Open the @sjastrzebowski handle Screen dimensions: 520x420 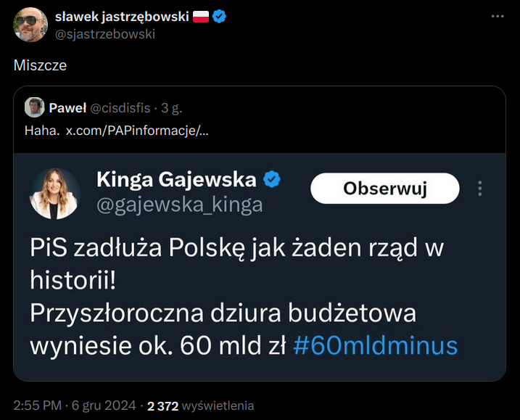pos(105,34)
